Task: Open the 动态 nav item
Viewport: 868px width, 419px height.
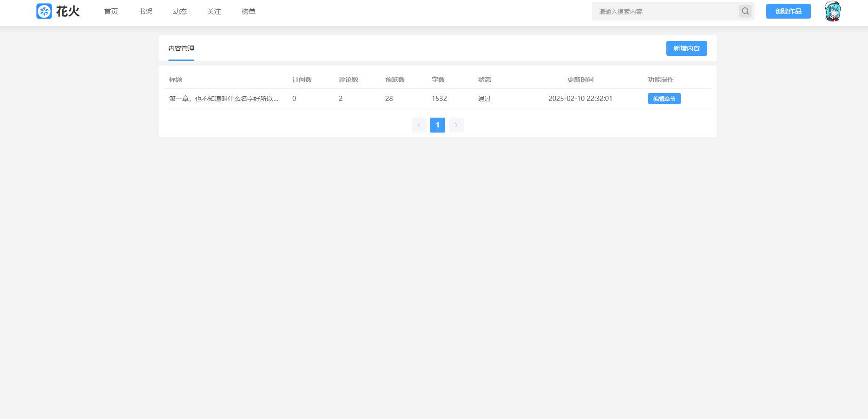Action: [x=180, y=11]
